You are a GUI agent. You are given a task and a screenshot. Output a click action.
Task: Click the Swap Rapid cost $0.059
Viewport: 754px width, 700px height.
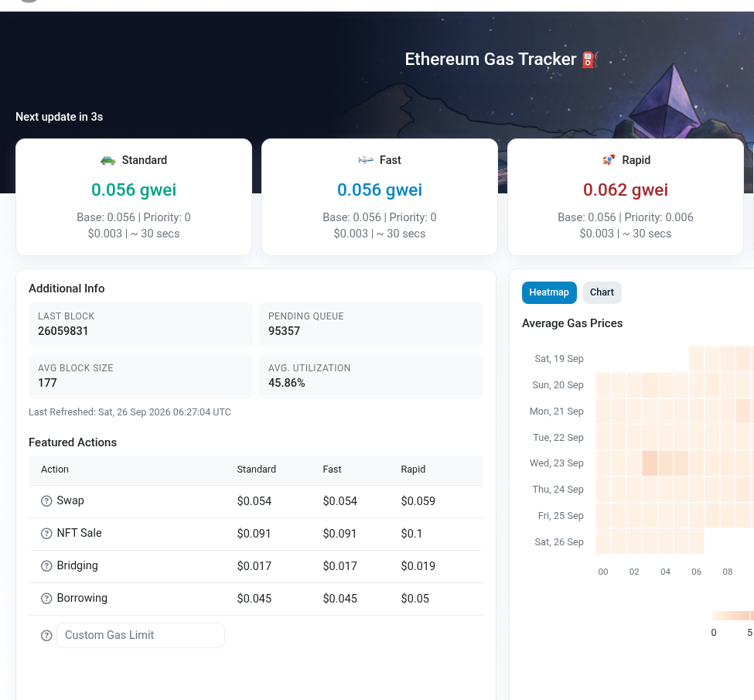point(418,501)
